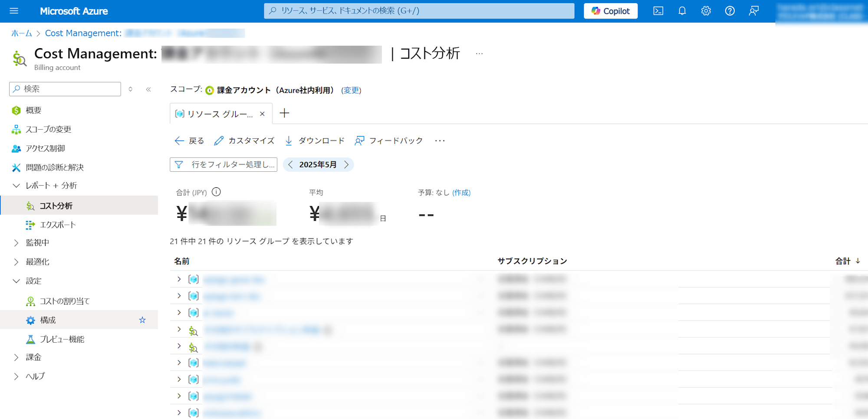868x419 pixels.
Task: Click the fourth row's cost management icon
Action: [194, 331]
